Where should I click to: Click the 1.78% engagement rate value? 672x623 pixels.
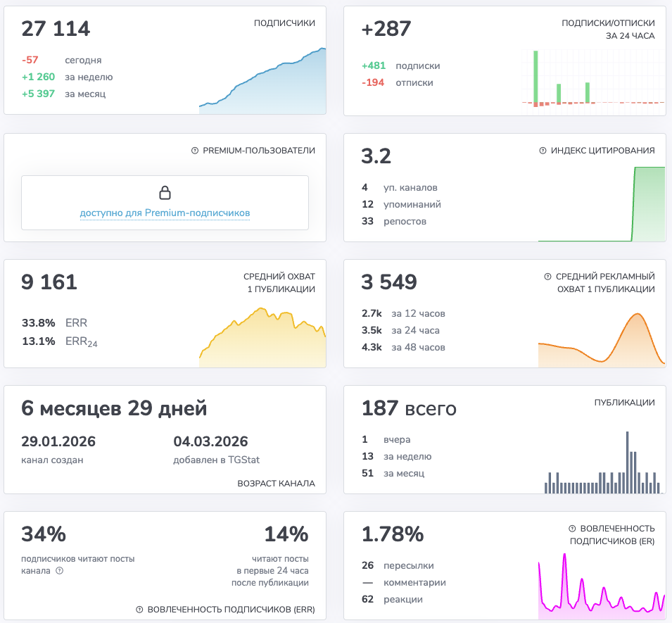point(393,534)
